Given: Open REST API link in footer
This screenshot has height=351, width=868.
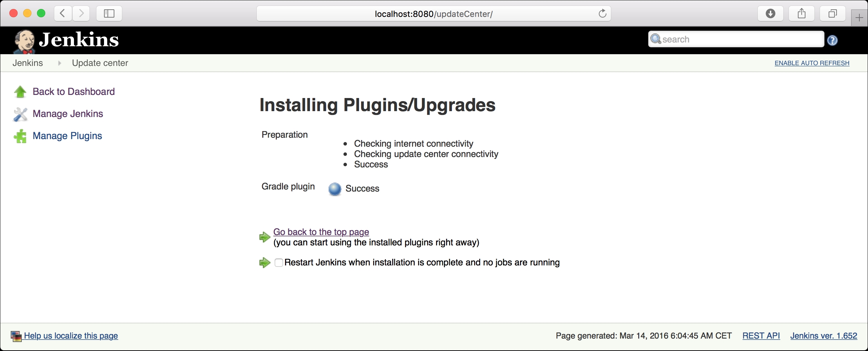Looking at the screenshot, I should pyautogui.click(x=761, y=336).
